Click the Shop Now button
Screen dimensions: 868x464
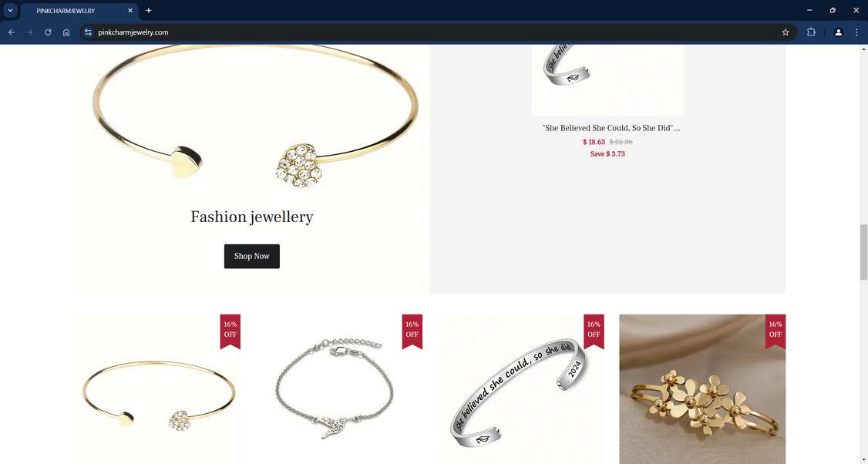(252, 257)
